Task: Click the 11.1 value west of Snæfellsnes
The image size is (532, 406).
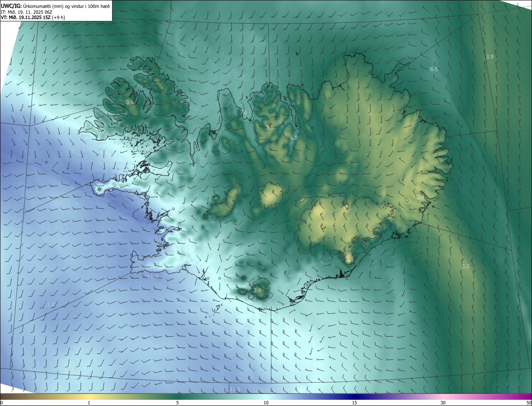Action: pos(57,203)
